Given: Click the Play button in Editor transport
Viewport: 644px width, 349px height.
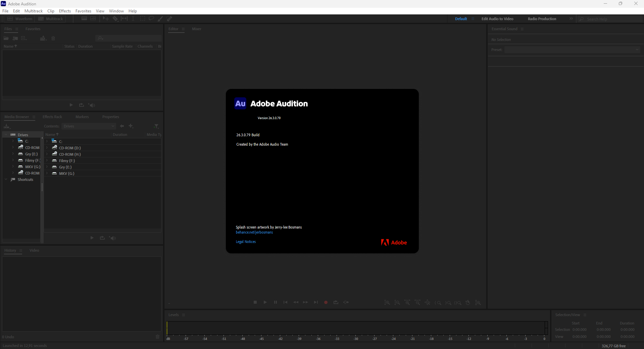Looking at the screenshot, I should [x=265, y=302].
